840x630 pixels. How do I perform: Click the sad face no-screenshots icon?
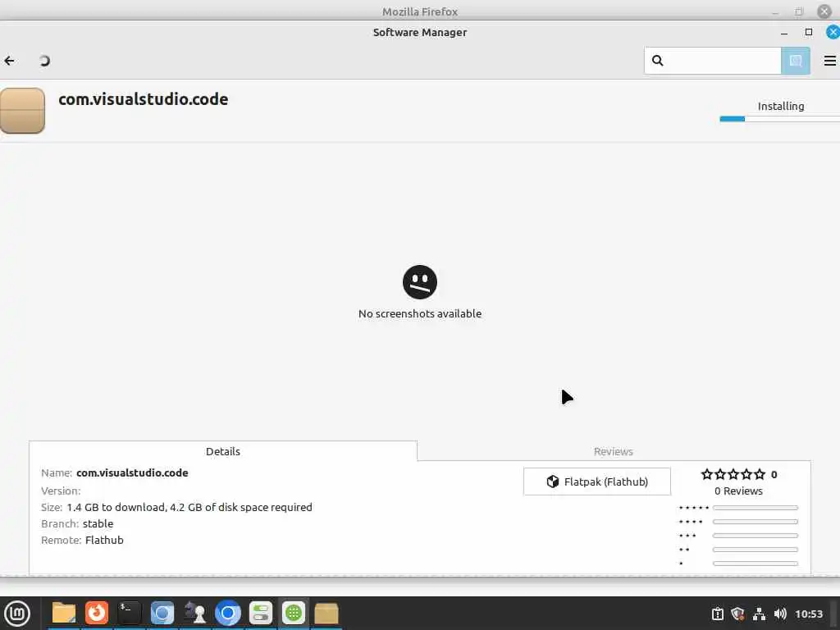(419, 282)
